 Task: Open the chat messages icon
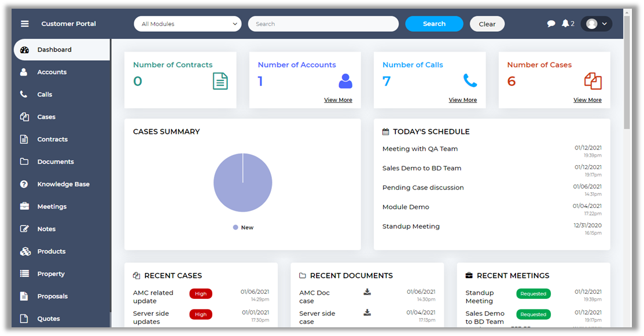click(551, 24)
